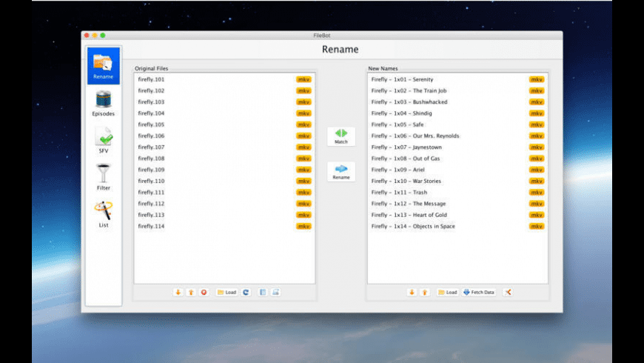The height and width of the screenshot is (363, 644).
Task: Open the settings tools icon under New Names
Action: click(508, 293)
